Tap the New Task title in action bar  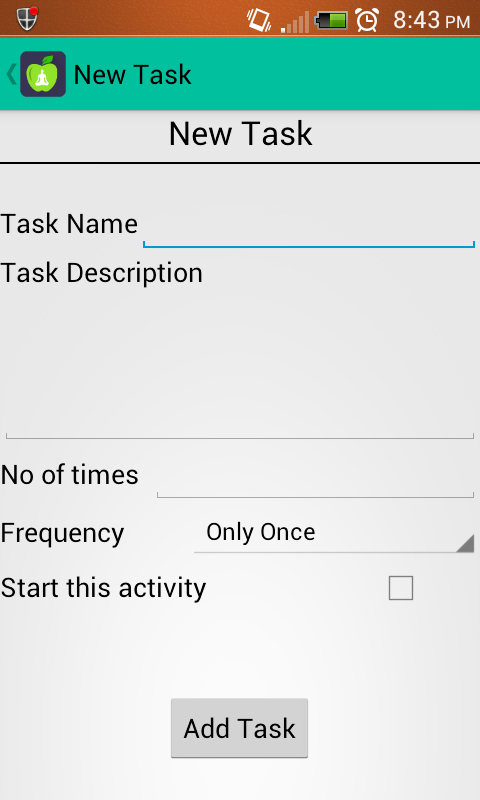click(133, 75)
